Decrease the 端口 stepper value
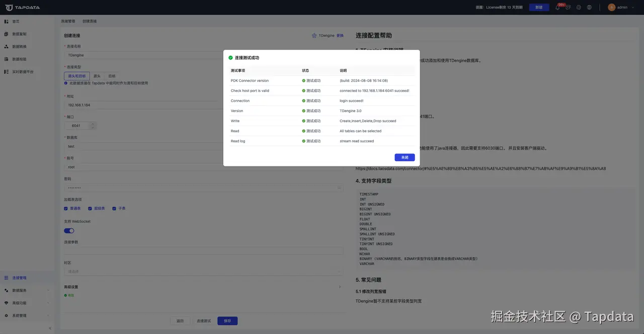Viewport: 644px width, 334px height. 93,128
